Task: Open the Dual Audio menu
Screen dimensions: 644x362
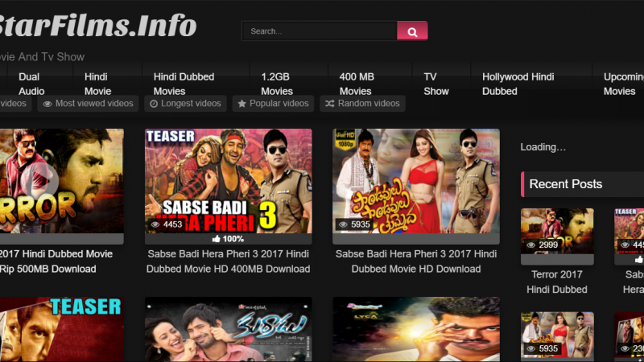Action: point(31,84)
